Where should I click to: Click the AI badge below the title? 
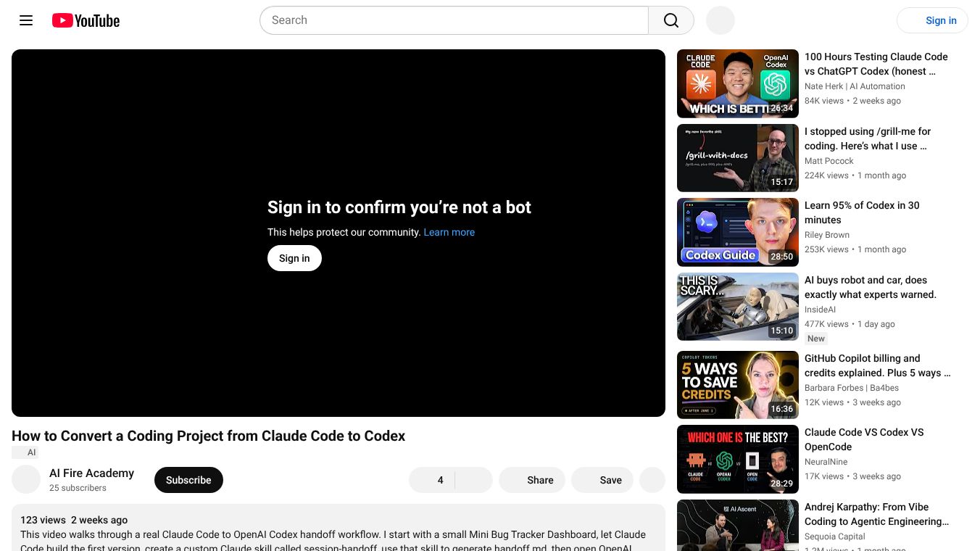(25, 452)
